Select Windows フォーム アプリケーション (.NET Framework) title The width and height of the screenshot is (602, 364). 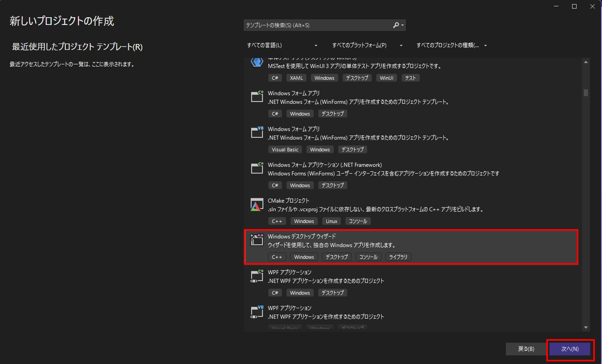325,165
